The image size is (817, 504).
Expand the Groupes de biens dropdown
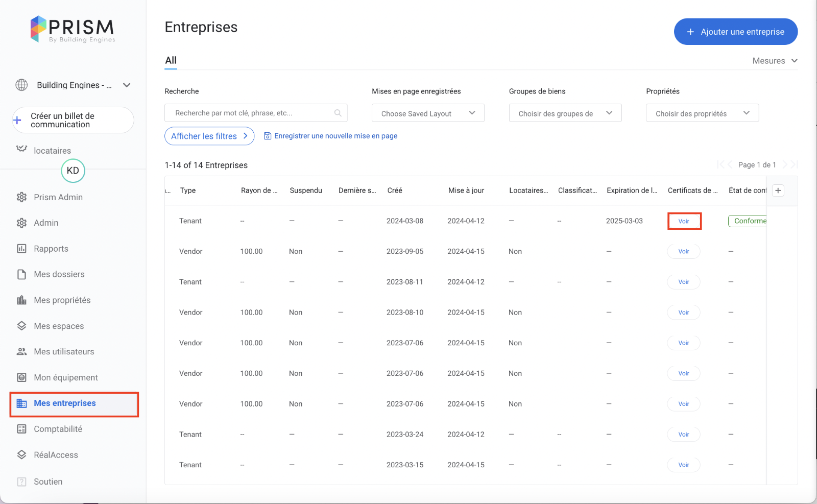pos(565,113)
